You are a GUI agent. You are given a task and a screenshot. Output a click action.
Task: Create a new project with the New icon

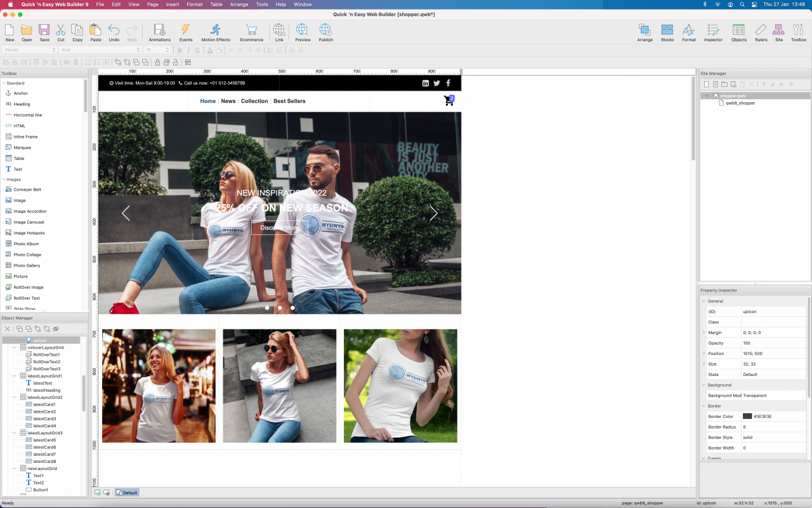pos(10,33)
